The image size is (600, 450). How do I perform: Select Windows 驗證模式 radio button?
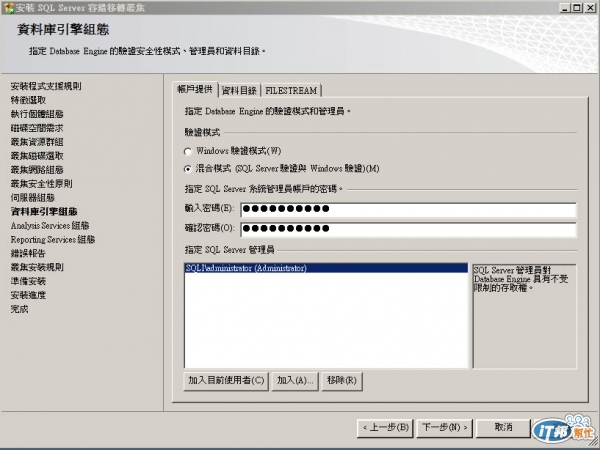tap(188, 152)
